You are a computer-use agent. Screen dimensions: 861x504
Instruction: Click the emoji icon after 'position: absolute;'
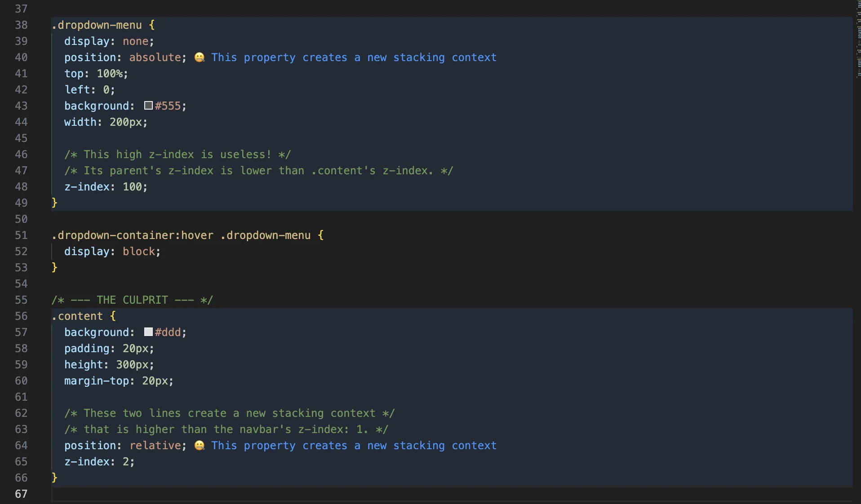[200, 57]
